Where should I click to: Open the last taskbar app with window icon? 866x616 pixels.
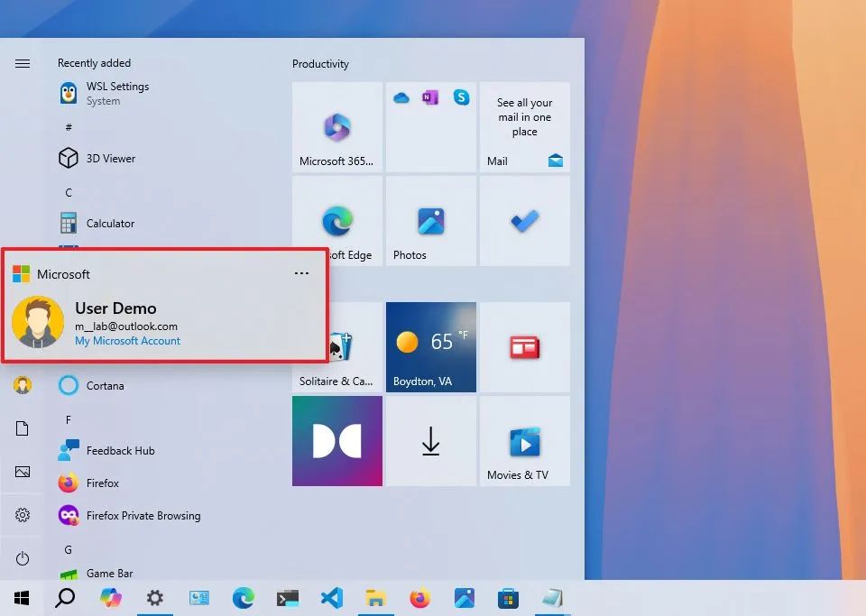click(x=552, y=598)
